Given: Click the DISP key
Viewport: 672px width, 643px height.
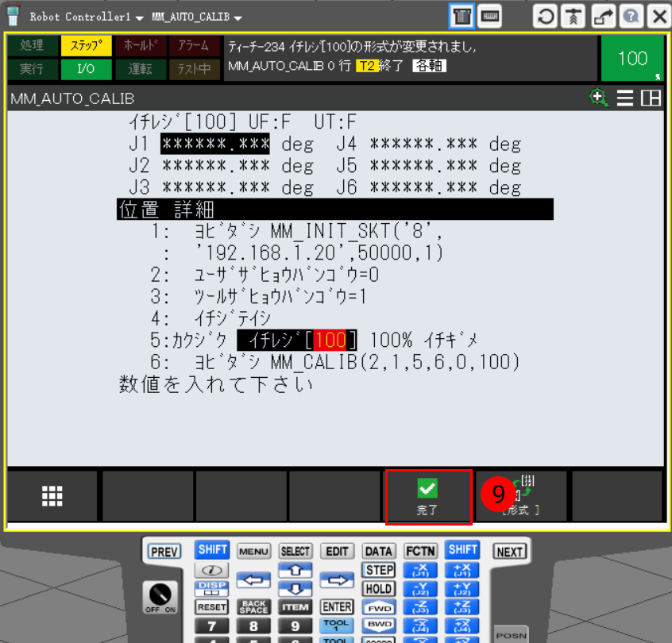Looking at the screenshot, I should coord(212,588).
